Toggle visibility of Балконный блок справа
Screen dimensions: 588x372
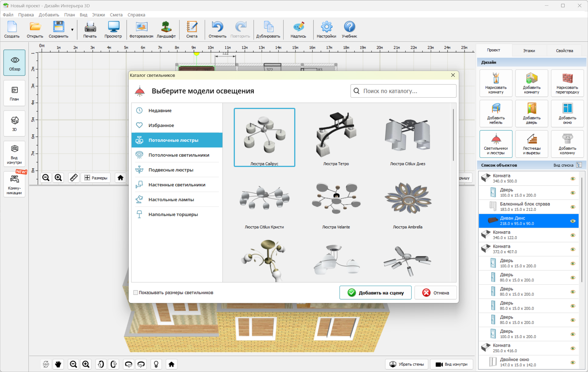click(573, 207)
